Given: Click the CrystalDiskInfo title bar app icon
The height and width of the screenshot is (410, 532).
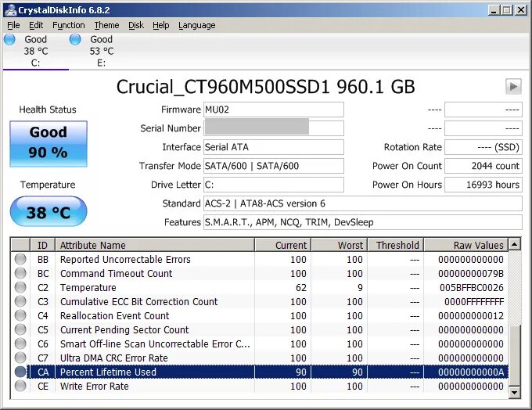Looking at the screenshot, I should pyautogui.click(x=10, y=10).
